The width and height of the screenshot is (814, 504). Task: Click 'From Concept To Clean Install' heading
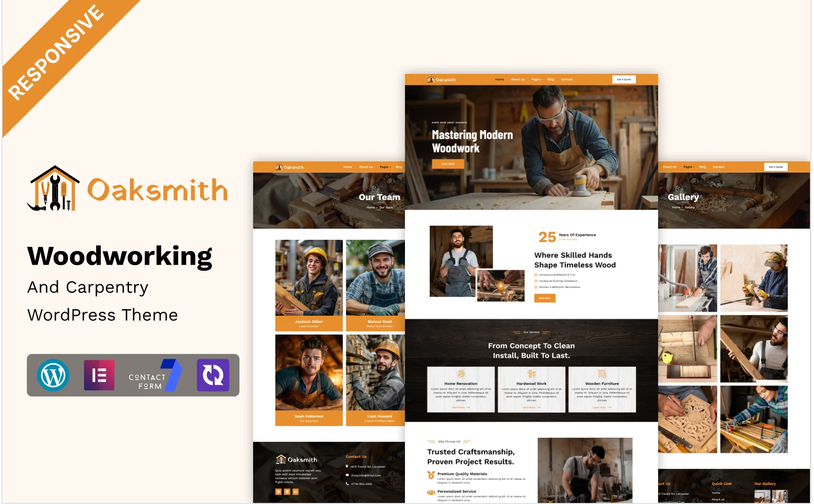tap(532, 351)
